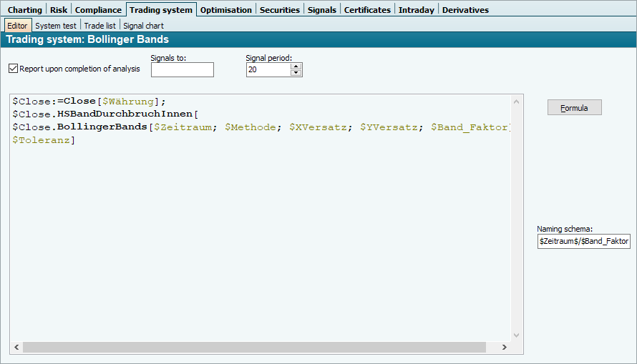
Task: Click the Signals to input field
Action: point(182,69)
